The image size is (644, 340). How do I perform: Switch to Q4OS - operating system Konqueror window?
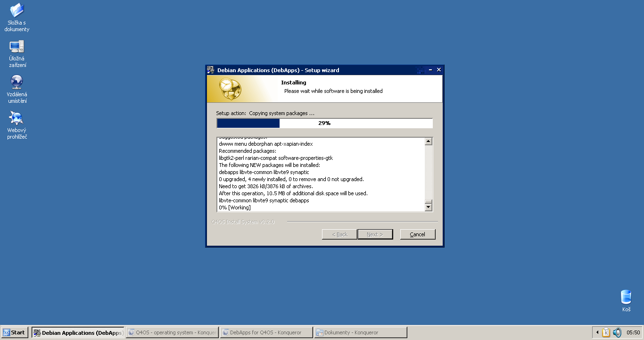(x=172, y=332)
